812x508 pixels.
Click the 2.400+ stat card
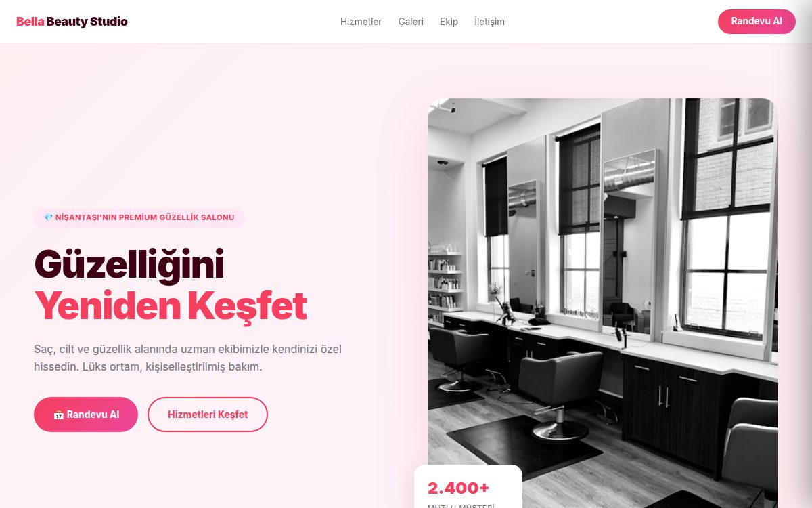point(468,487)
